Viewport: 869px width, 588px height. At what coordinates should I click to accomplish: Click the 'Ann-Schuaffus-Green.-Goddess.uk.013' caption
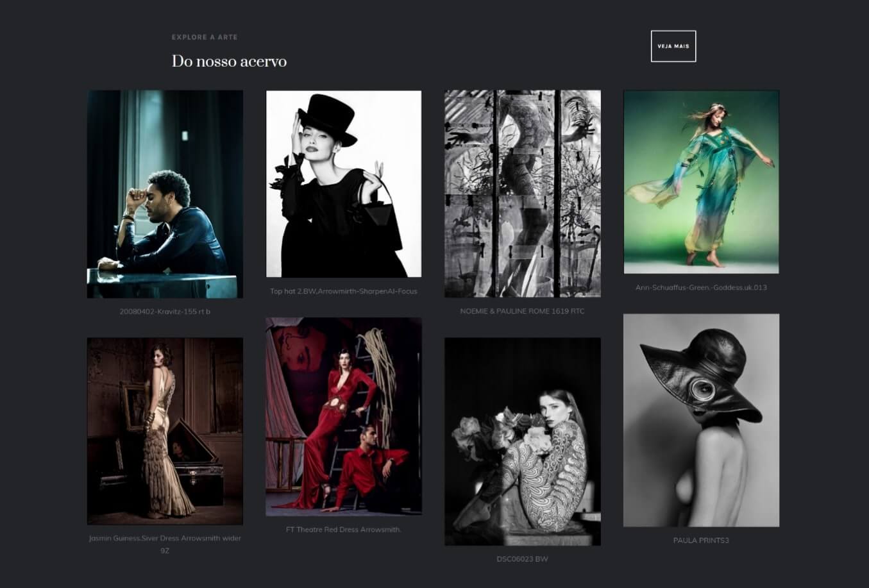pyautogui.click(x=701, y=287)
